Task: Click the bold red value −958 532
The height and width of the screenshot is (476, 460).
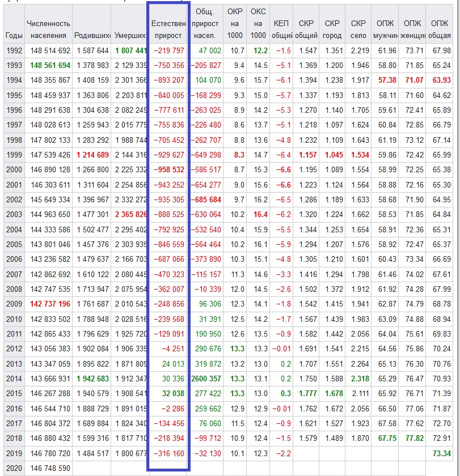Action: (169, 169)
